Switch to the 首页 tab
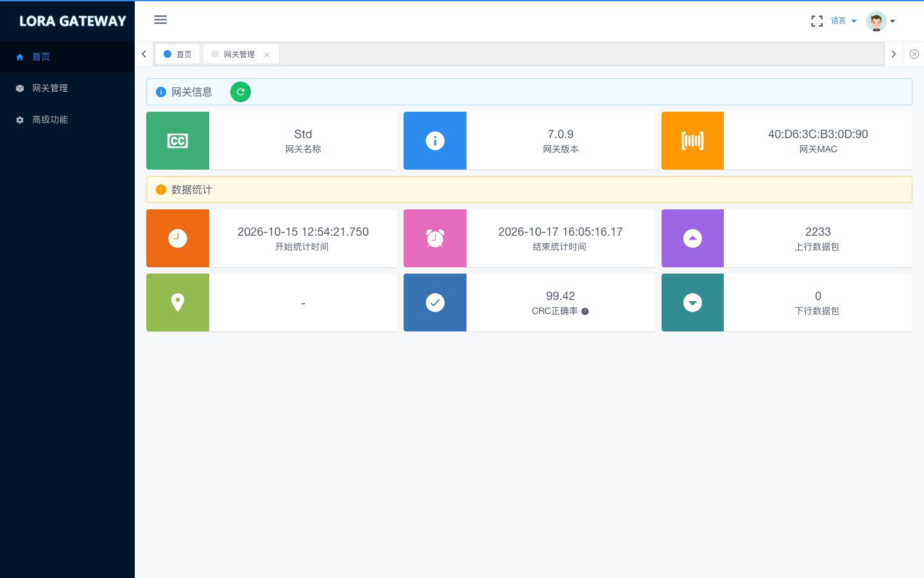Image resolution: width=924 pixels, height=578 pixels. click(178, 54)
